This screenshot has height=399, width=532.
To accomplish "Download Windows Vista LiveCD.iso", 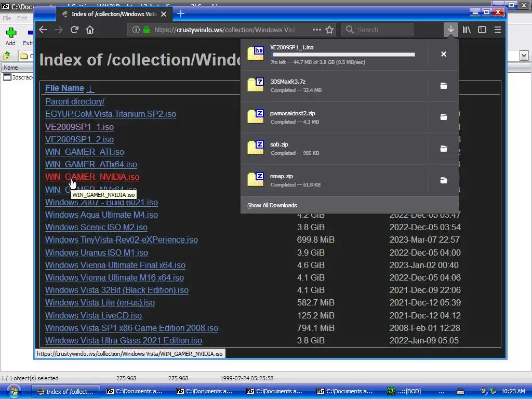I will pyautogui.click(x=94, y=315).
